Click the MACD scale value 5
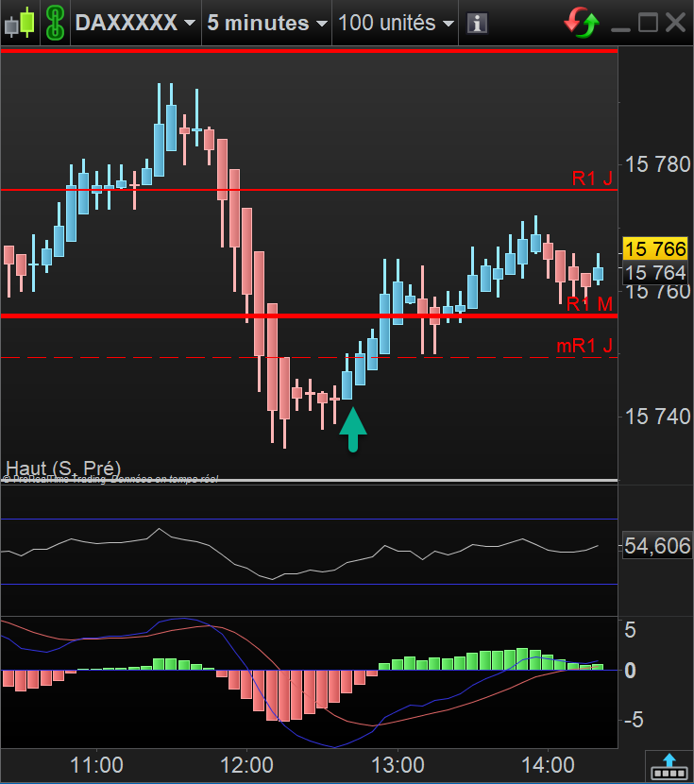The height and width of the screenshot is (784, 694). click(630, 630)
